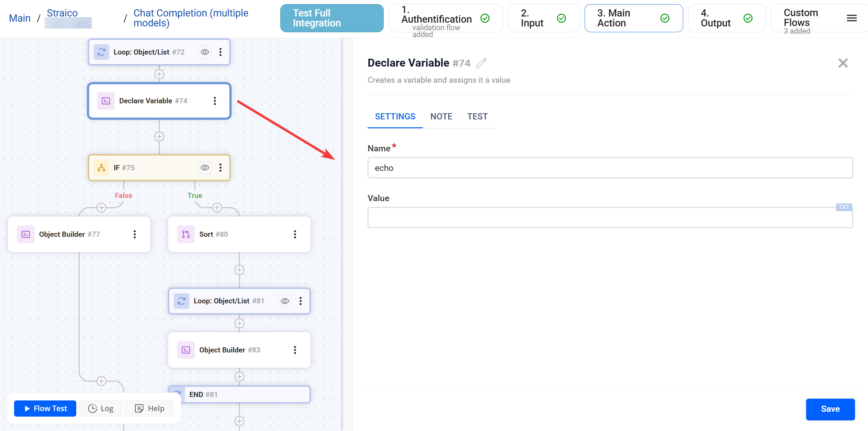Open three-dot menu on Declare Variable #74
868x431 pixels.
[215, 101]
